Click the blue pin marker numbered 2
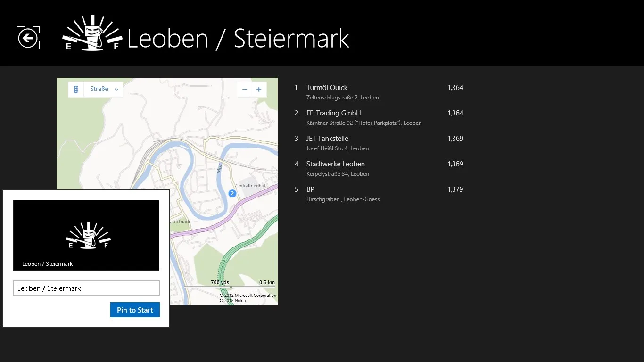The height and width of the screenshot is (362, 644). [232, 193]
